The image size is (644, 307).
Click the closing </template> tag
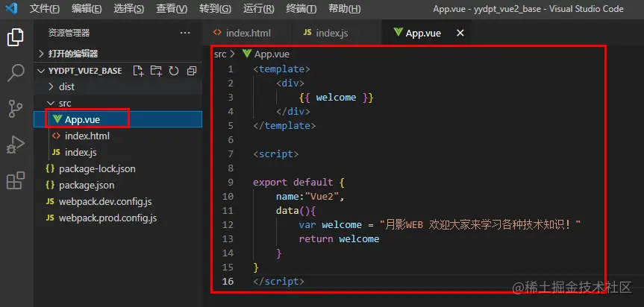pos(284,125)
